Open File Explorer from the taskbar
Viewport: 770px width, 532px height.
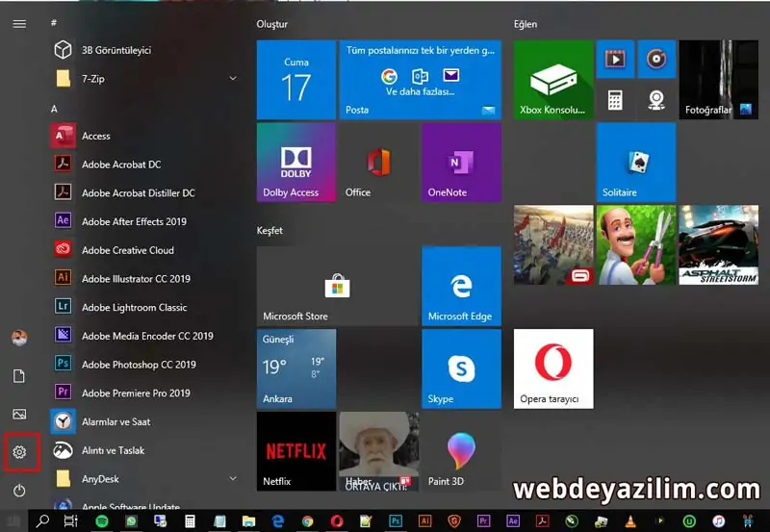(x=248, y=521)
